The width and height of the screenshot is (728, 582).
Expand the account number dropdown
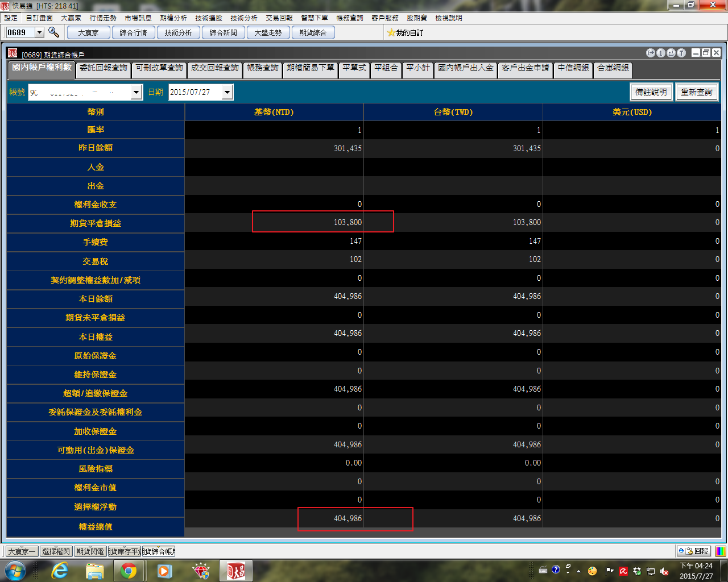[136, 92]
